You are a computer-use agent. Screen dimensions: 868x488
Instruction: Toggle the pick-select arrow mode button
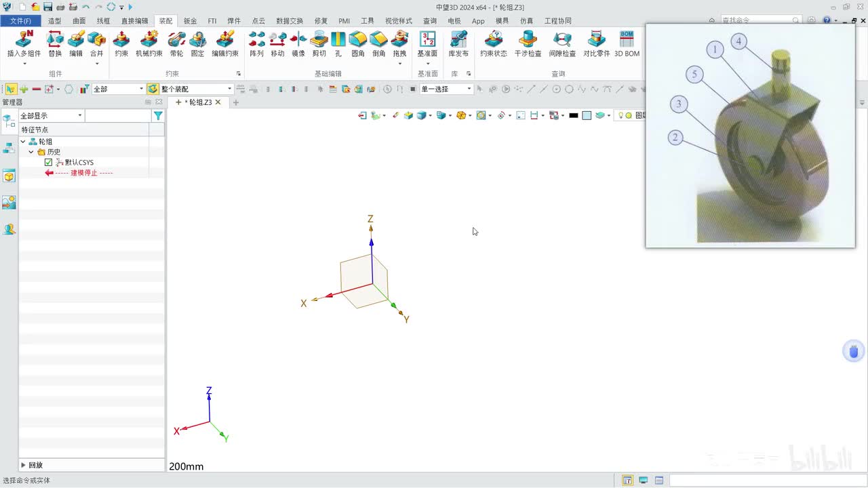[11, 89]
